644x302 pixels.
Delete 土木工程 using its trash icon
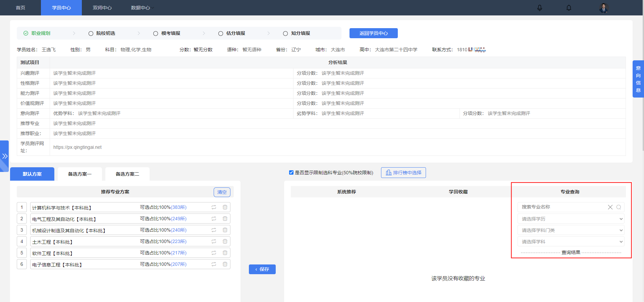click(x=225, y=241)
